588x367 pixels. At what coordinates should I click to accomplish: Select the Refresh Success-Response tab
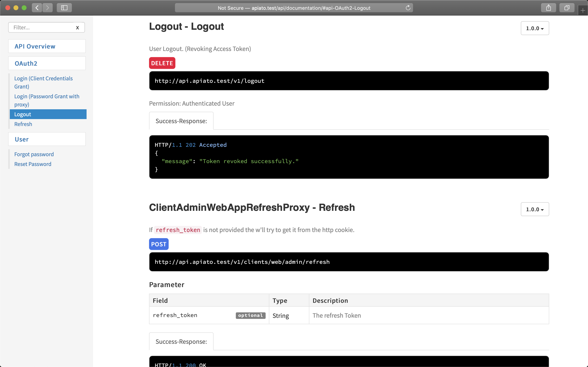181,342
